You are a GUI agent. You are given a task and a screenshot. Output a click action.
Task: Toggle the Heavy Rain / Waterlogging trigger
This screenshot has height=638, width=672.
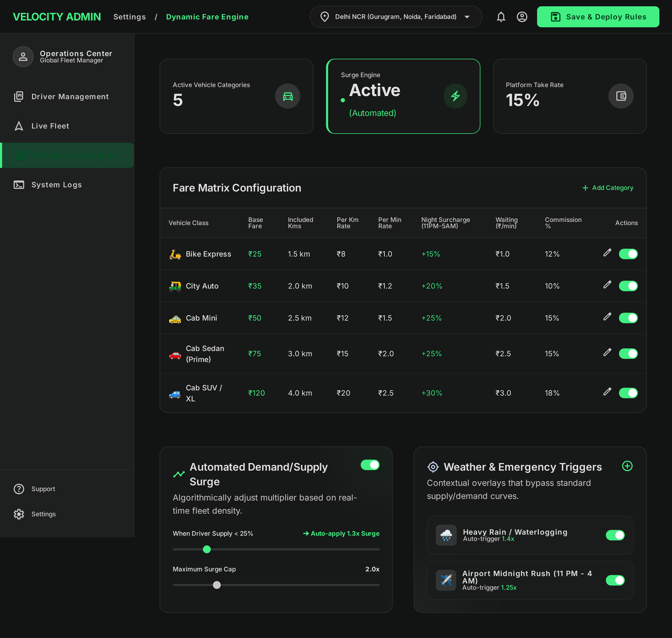(x=615, y=535)
